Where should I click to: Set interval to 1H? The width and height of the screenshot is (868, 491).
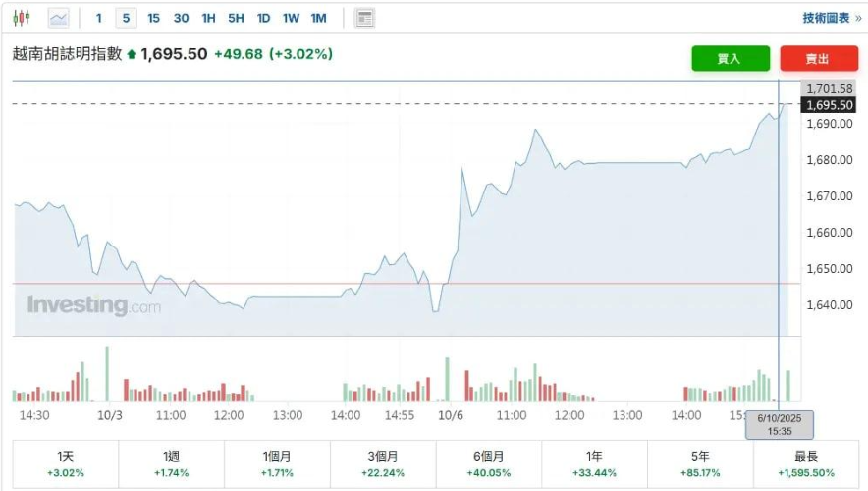(208, 18)
